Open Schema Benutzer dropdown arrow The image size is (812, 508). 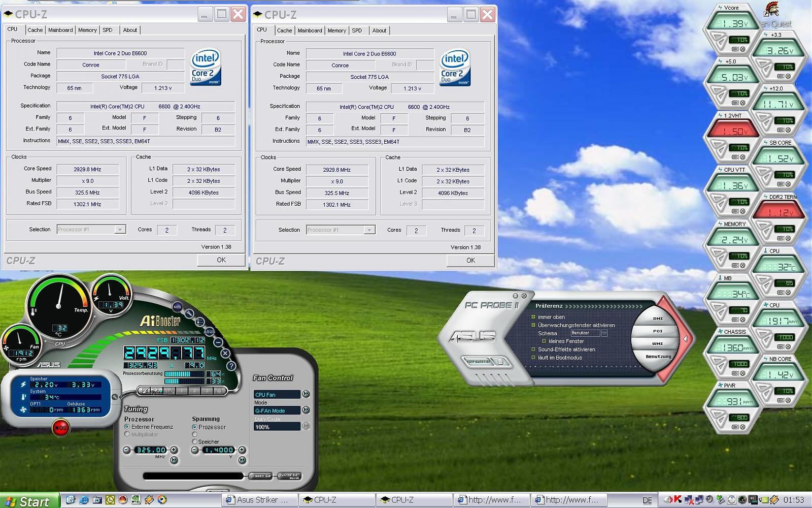pos(604,333)
